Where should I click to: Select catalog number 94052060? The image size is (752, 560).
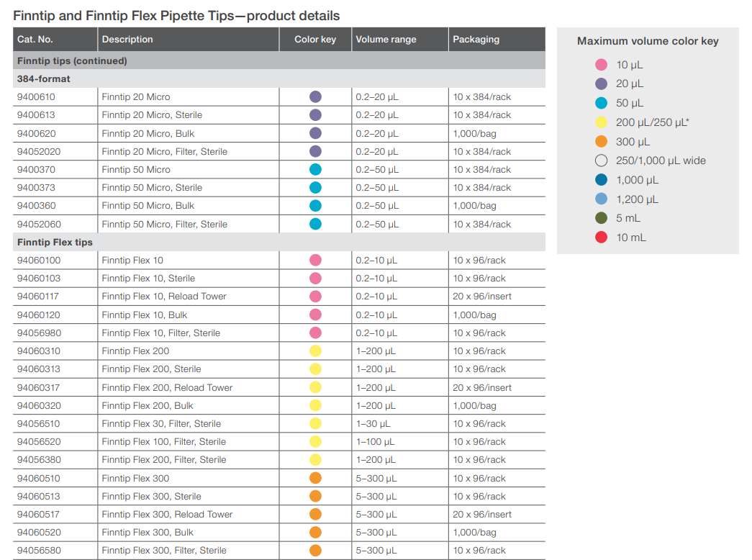pyautogui.click(x=39, y=224)
